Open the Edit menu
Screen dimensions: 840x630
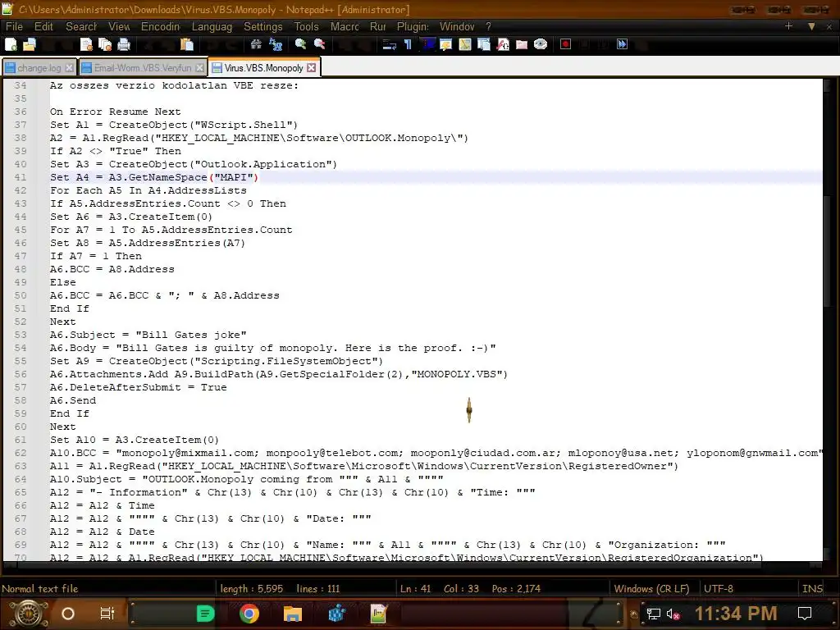click(43, 26)
